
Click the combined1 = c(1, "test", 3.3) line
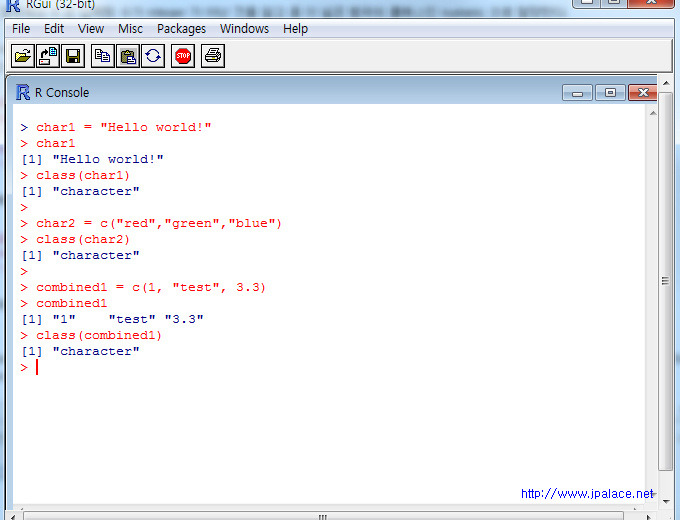[x=143, y=287]
